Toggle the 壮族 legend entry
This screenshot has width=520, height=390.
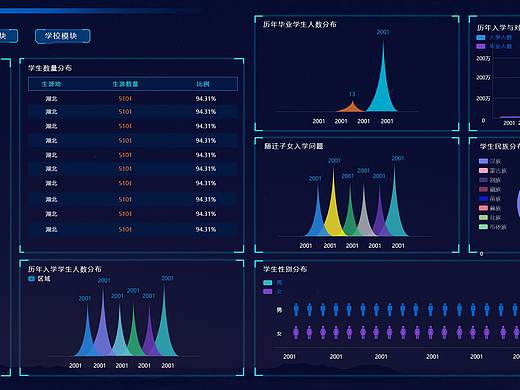coord(490,217)
